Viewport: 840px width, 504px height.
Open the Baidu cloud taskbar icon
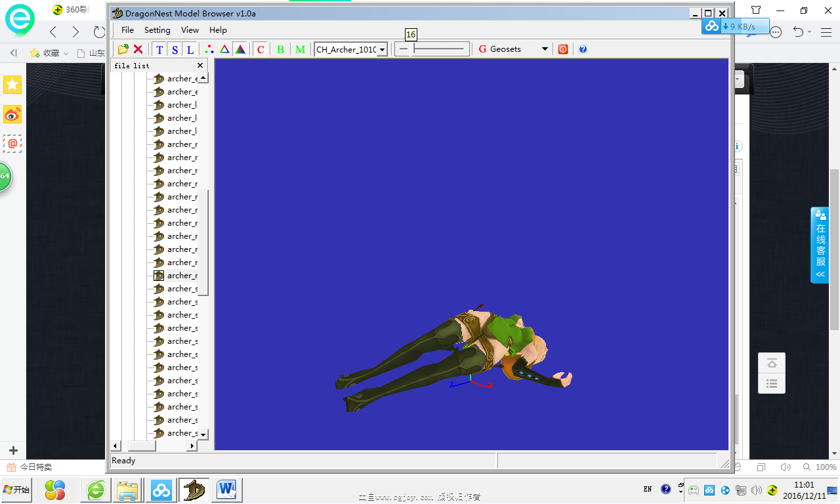pos(161,490)
